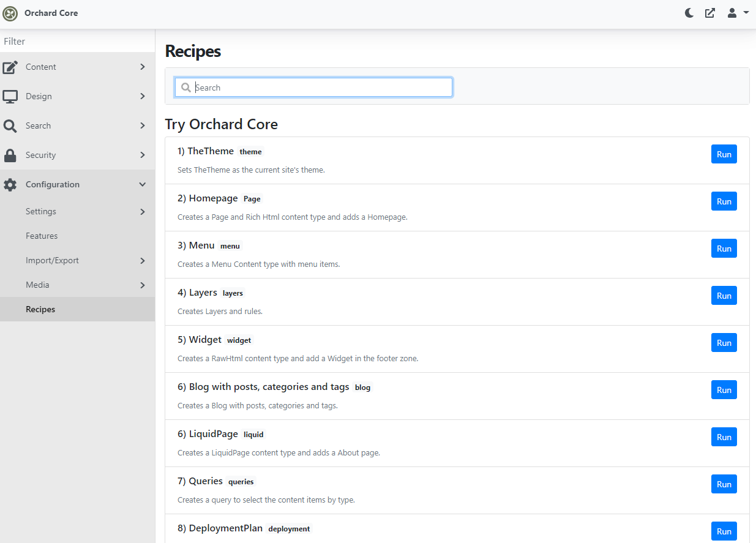Click the '7) Queries' recipe title
Viewport: 756px width, 543px height.
click(200, 481)
